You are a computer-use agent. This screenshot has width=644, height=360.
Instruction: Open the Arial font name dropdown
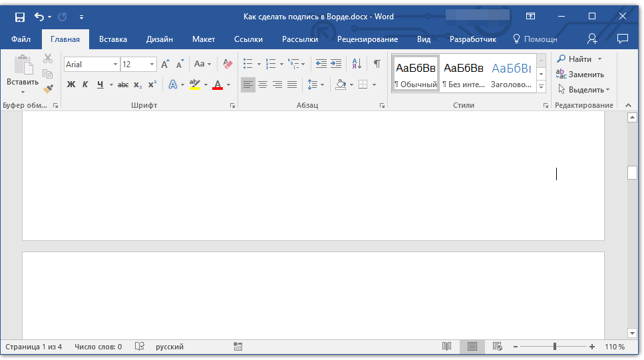115,65
